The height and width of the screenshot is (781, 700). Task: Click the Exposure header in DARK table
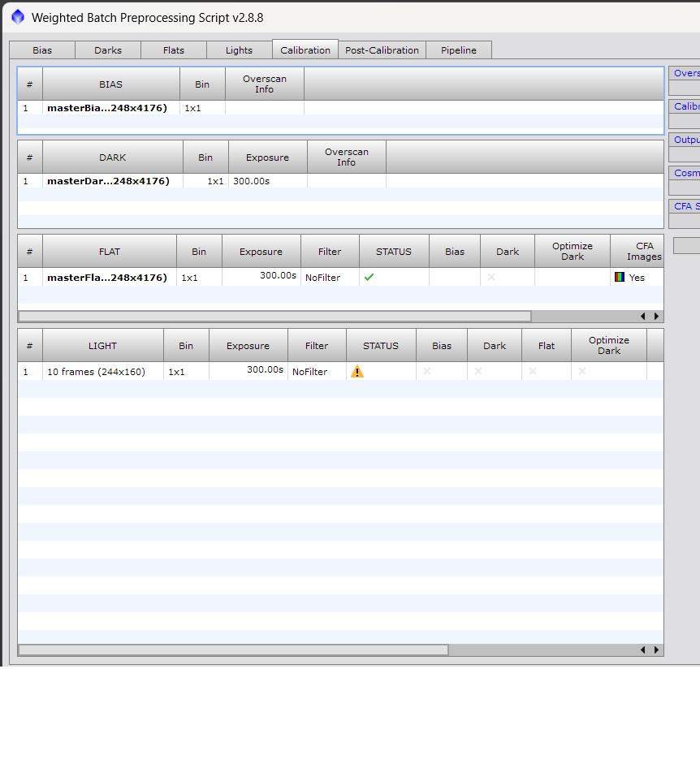pyautogui.click(x=267, y=157)
